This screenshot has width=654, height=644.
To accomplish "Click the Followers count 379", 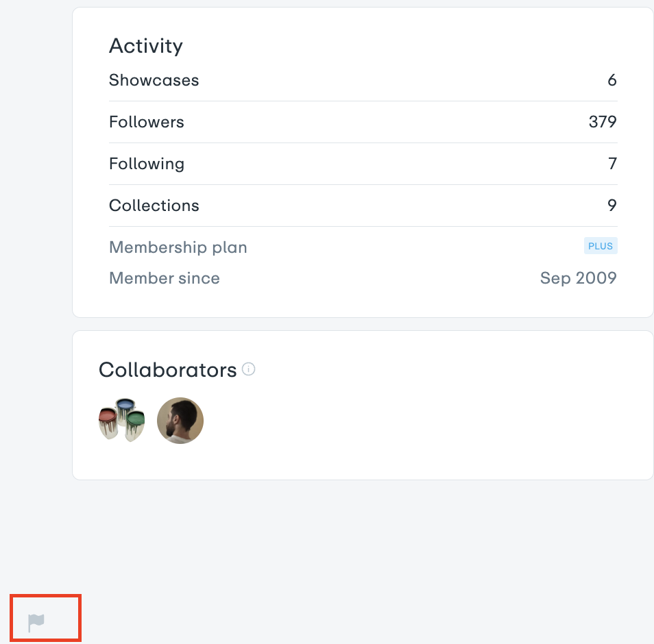I will (x=603, y=122).
